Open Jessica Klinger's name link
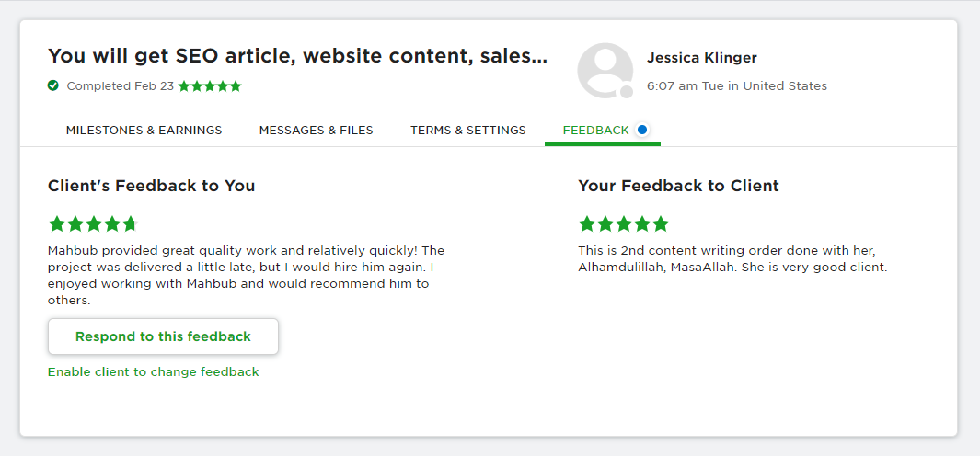 point(701,58)
